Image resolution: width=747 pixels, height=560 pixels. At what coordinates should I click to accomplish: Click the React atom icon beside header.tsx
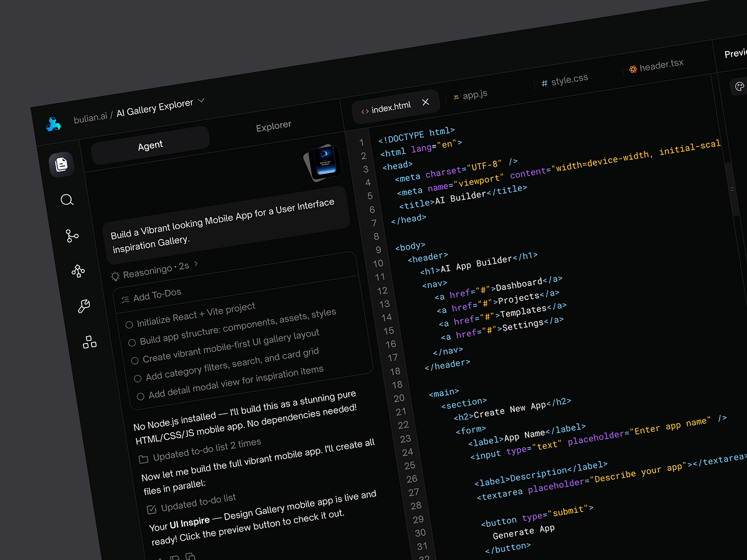[x=633, y=69]
